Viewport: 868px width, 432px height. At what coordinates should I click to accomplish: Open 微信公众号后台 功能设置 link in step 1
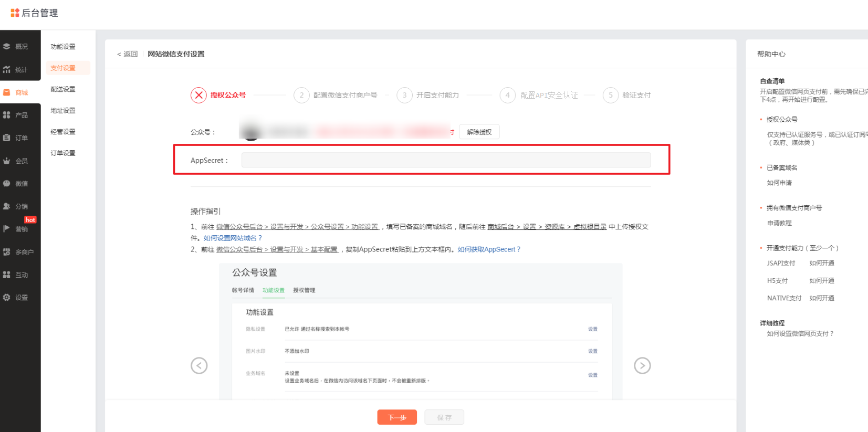click(x=297, y=227)
